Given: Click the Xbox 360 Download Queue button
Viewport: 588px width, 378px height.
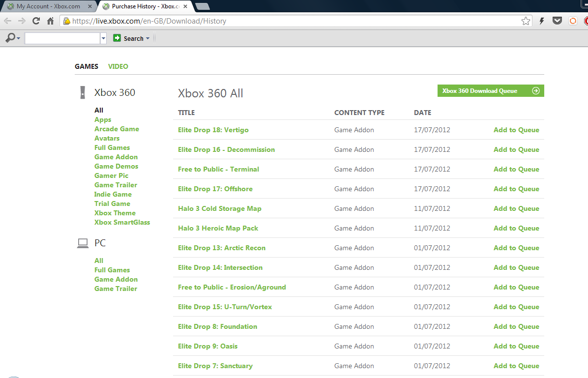Looking at the screenshot, I should (x=491, y=91).
